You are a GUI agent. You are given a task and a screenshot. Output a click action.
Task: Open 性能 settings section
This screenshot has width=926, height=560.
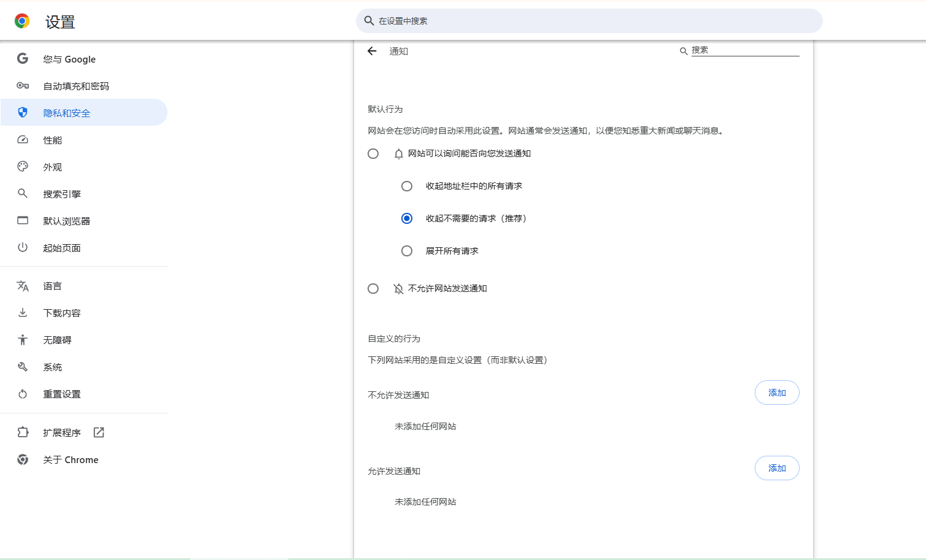coord(84,140)
